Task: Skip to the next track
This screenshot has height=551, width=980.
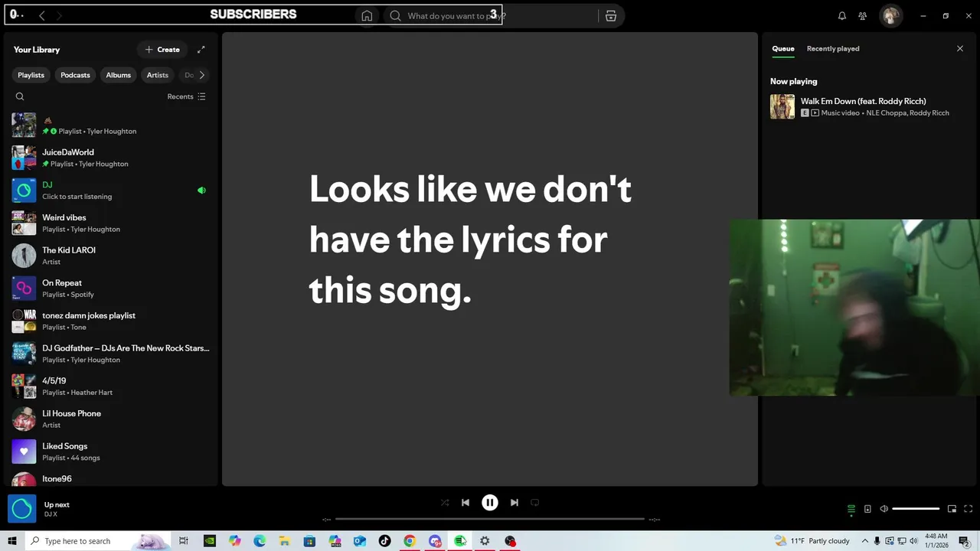Action: tap(514, 503)
